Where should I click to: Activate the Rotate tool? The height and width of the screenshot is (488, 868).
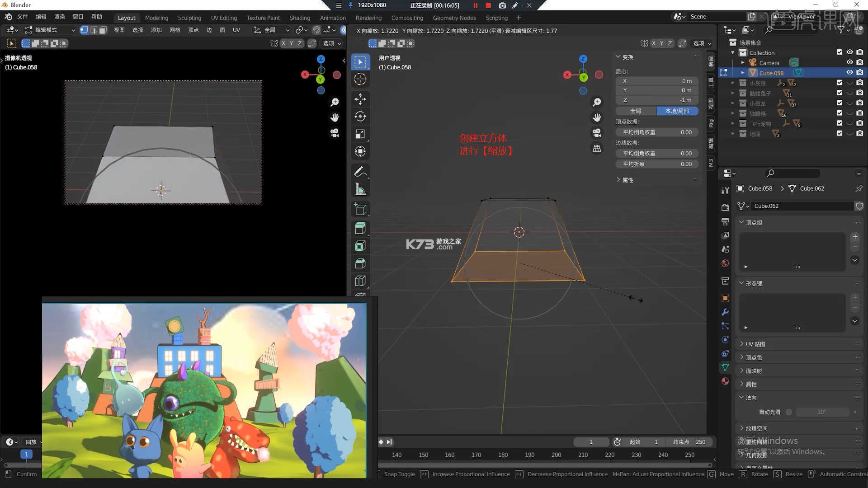tap(360, 117)
